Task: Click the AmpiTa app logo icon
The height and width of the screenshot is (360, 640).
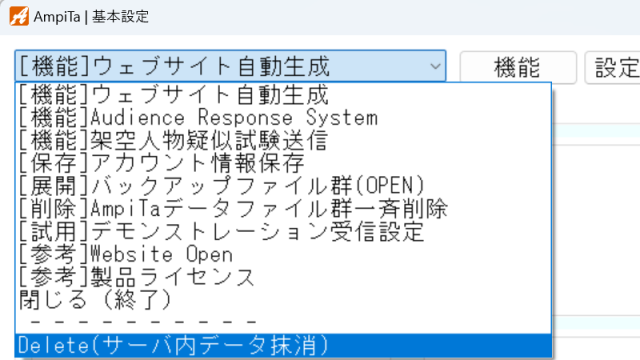Action: (x=19, y=16)
